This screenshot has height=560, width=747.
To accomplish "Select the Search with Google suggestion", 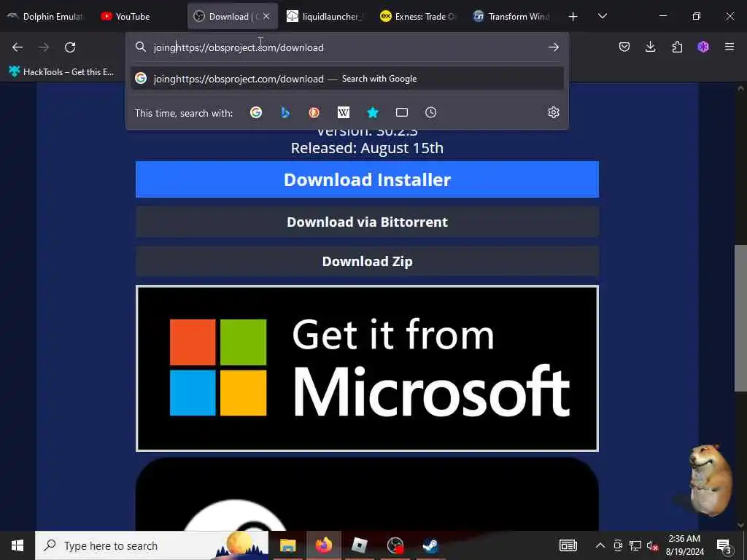I will [347, 79].
